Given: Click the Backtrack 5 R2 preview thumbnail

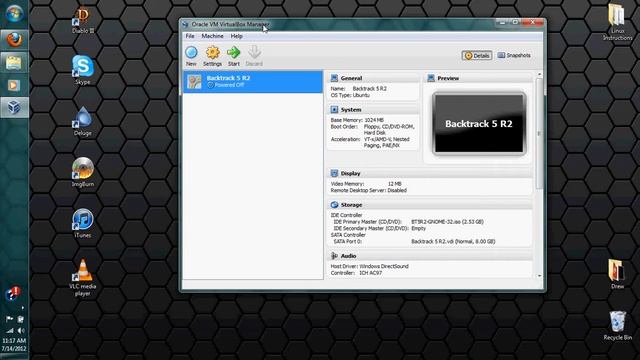Looking at the screenshot, I should (x=479, y=124).
